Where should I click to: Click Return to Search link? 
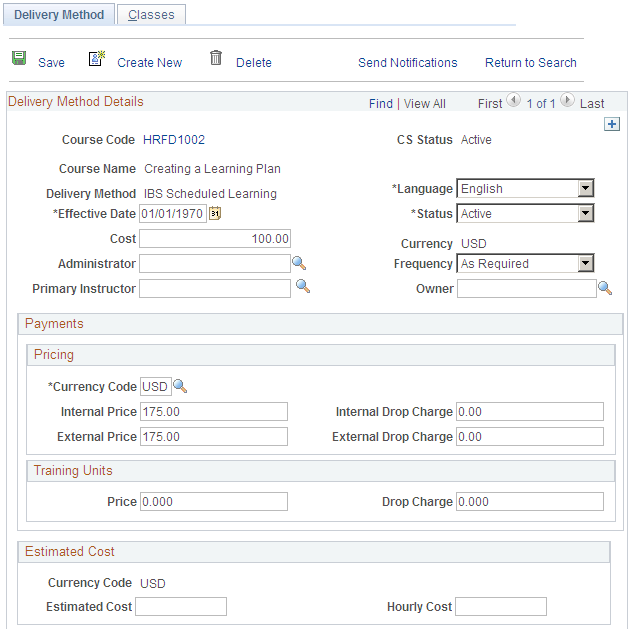point(531,63)
